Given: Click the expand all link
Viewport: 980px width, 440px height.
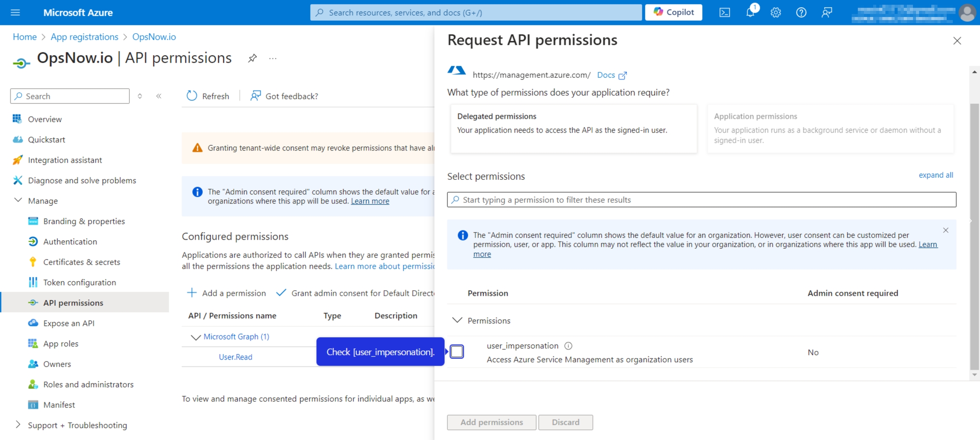Looking at the screenshot, I should point(935,175).
